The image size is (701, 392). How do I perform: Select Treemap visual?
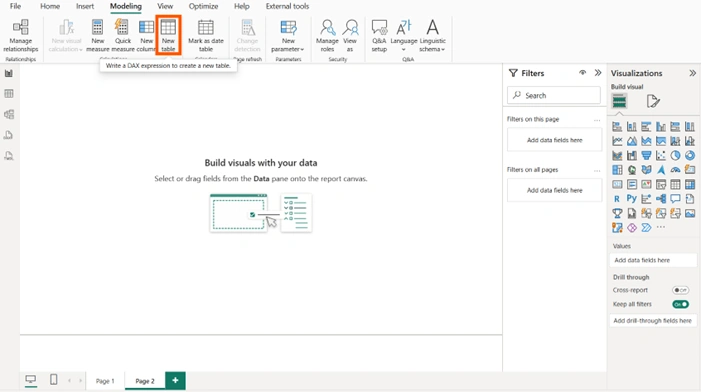617,170
